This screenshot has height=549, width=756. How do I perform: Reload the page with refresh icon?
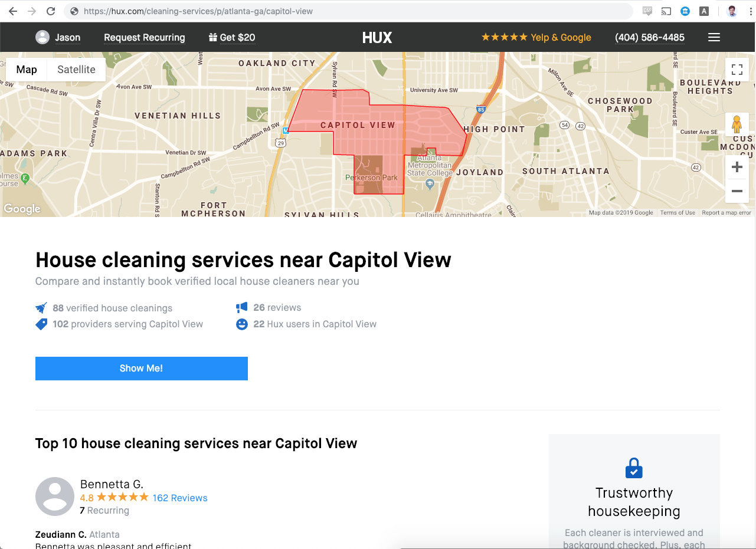click(x=51, y=11)
